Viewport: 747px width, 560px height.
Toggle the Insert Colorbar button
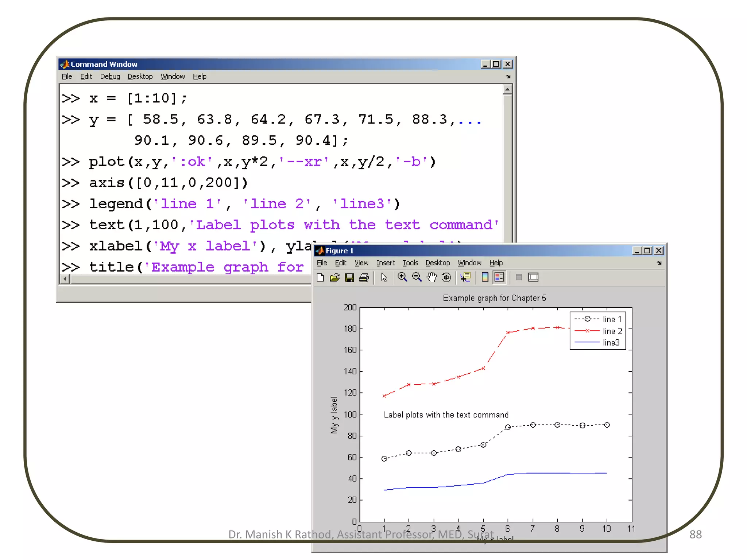485,277
